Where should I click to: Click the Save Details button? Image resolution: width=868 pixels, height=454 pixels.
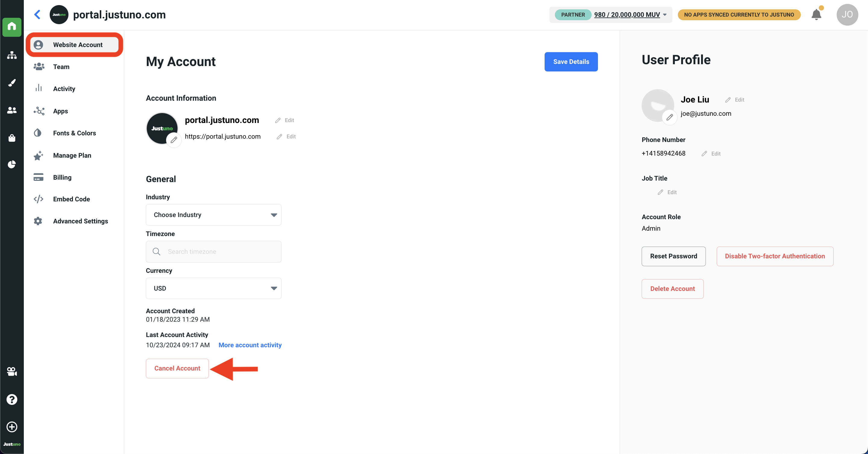coord(571,62)
